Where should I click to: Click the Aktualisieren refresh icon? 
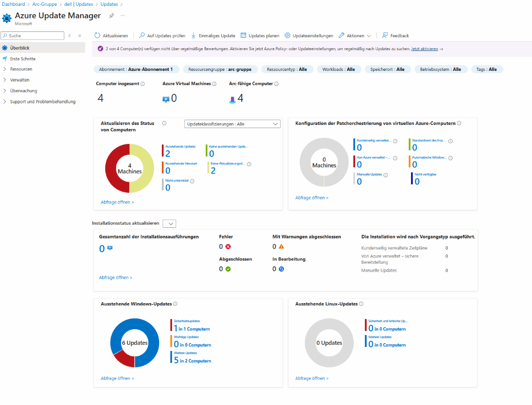point(98,35)
